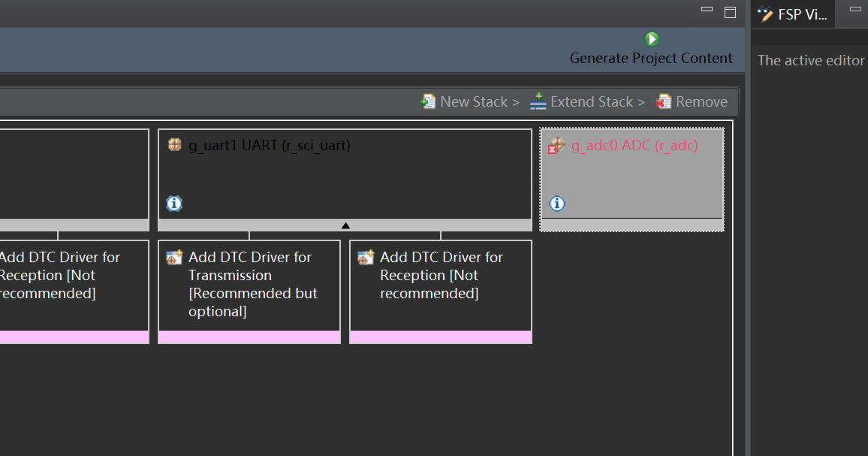Open the Extend Stack menu
Screen dimensions: 868x456
coord(587,102)
